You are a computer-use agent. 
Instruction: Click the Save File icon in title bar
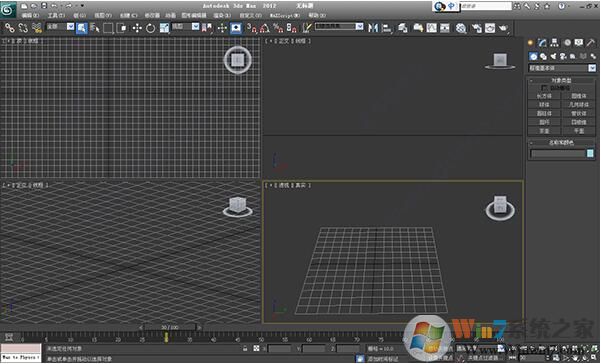(x=44, y=6)
